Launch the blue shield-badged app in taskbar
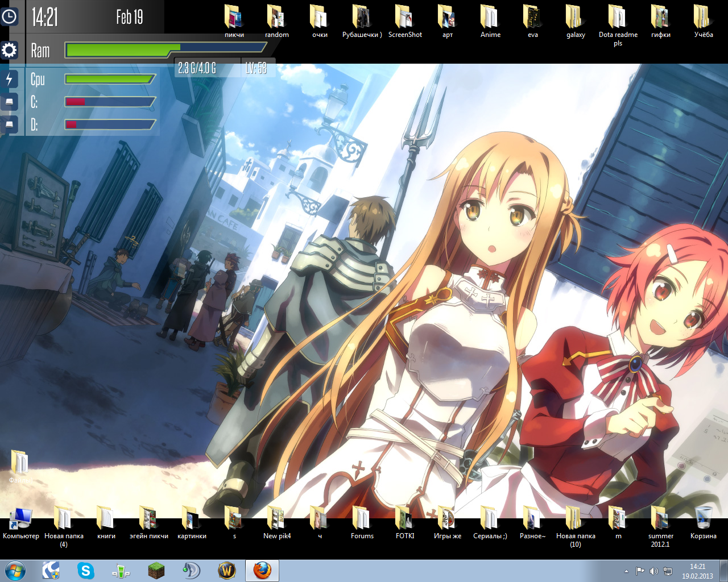The width and height of the screenshot is (728, 582). tap(51, 570)
